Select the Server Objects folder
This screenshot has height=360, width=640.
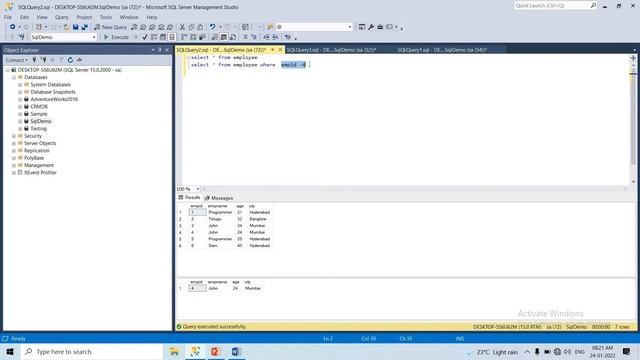40,143
